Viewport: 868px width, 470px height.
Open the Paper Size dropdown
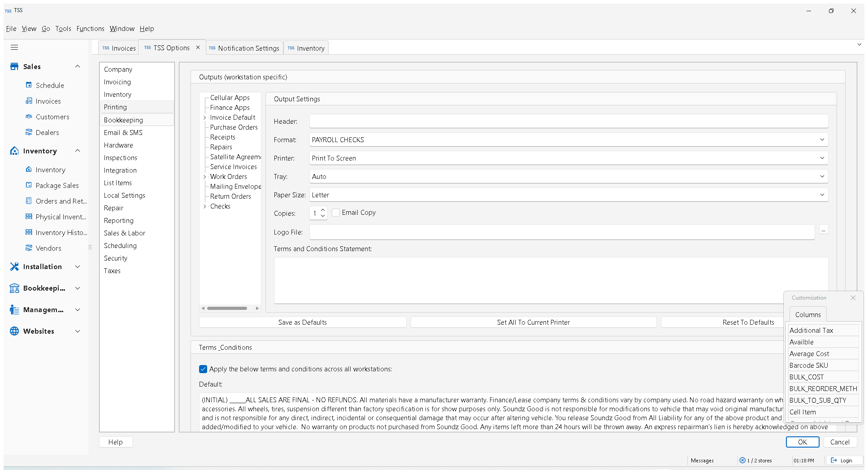tap(569, 195)
